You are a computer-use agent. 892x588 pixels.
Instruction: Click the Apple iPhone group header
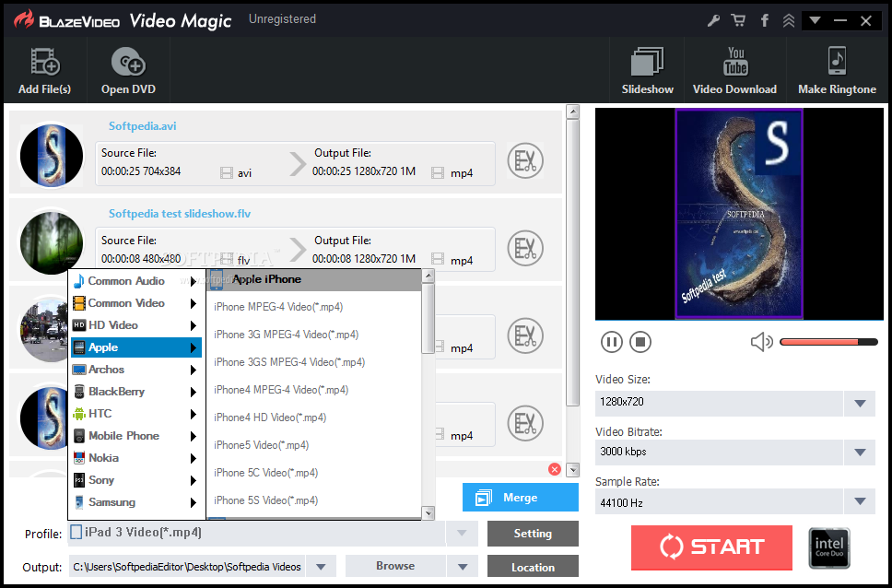(314, 279)
